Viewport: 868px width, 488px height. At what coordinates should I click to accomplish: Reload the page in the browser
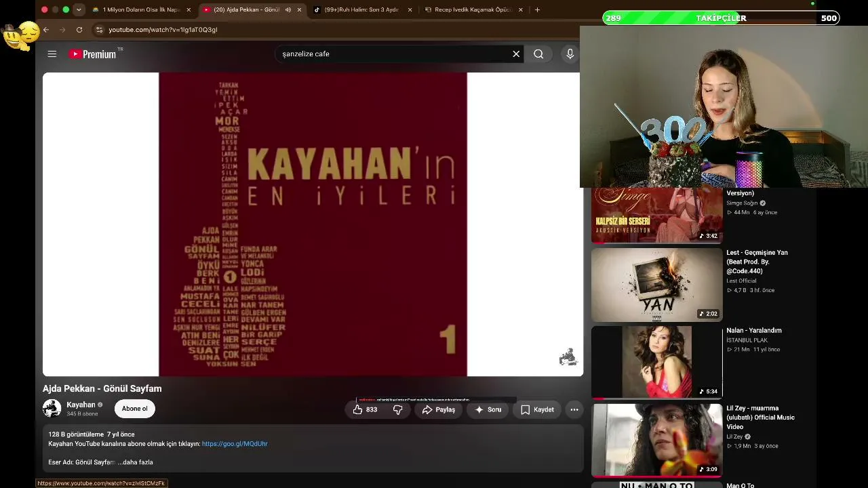[x=79, y=30]
